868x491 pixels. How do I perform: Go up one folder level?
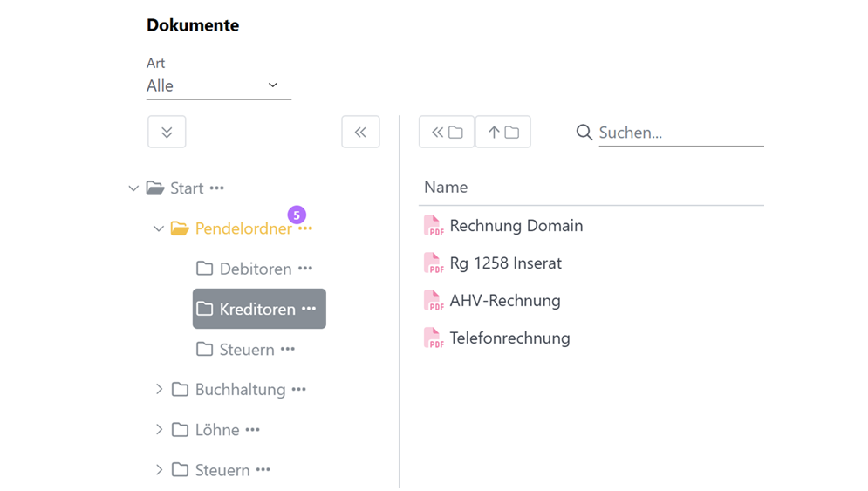click(x=502, y=133)
